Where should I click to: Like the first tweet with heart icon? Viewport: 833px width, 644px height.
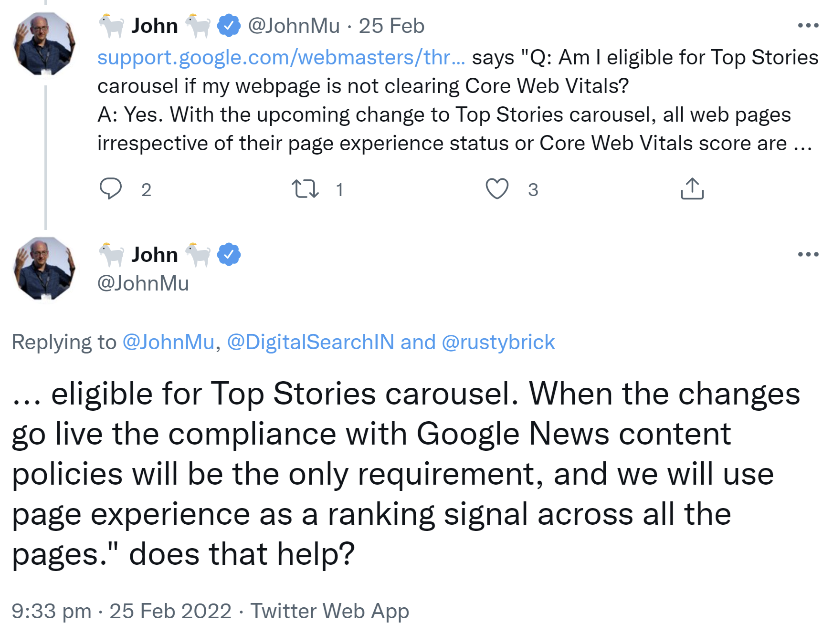pyautogui.click(x=497, y=188)
